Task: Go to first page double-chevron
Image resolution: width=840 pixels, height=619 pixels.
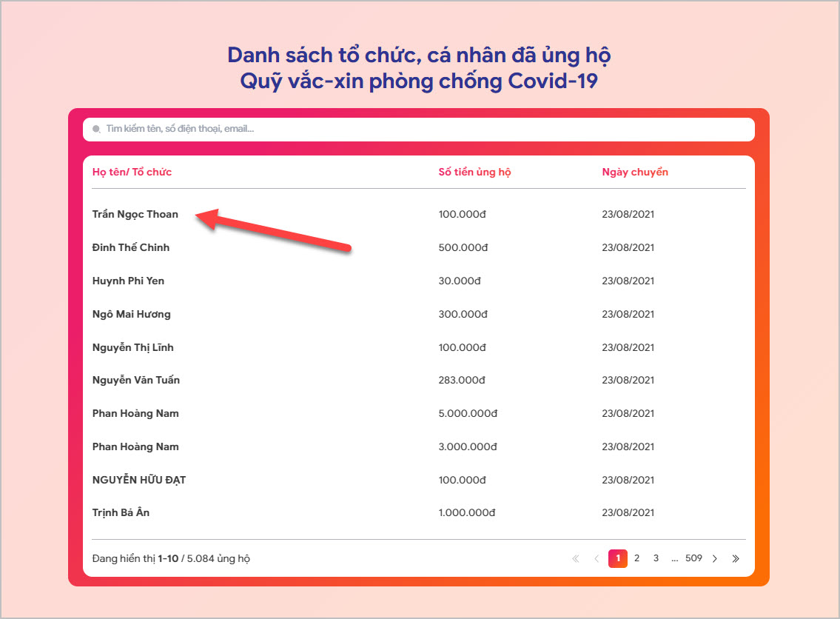Action: 576,558
